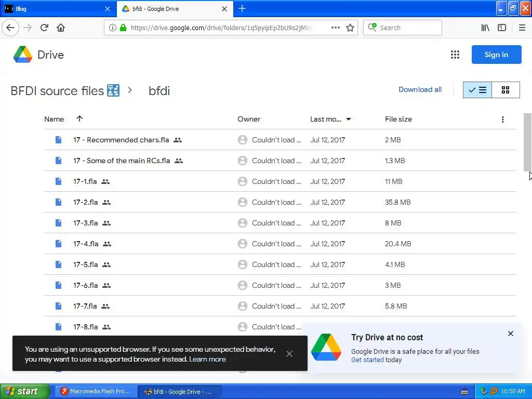532x399 pixels.
Task: Close the Try Drive at no cost banner
Action: (511, 334)
